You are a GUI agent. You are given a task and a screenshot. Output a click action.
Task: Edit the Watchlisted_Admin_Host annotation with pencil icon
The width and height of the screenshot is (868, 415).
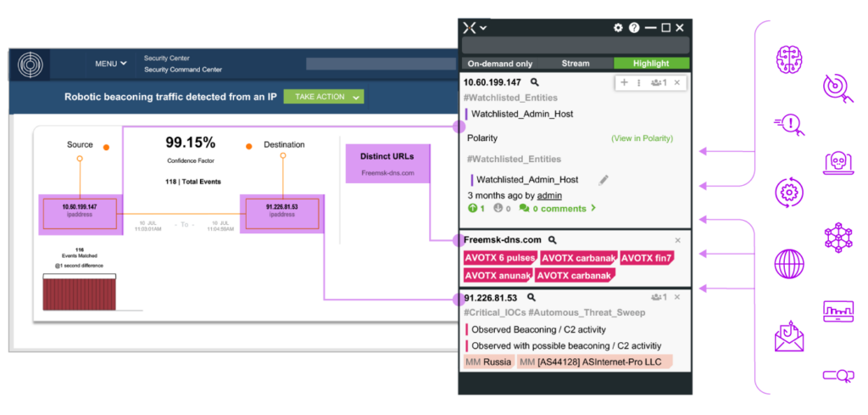(604, 180)
